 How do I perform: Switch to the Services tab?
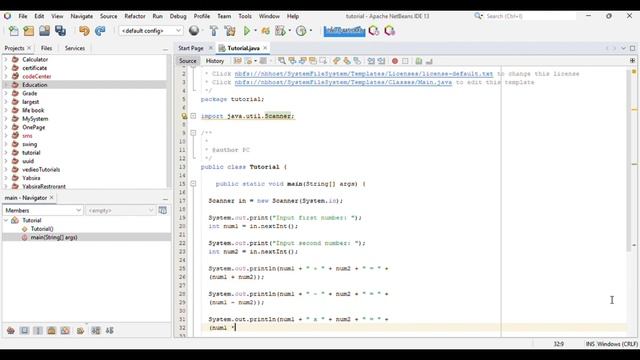click(x=75, y=48)
